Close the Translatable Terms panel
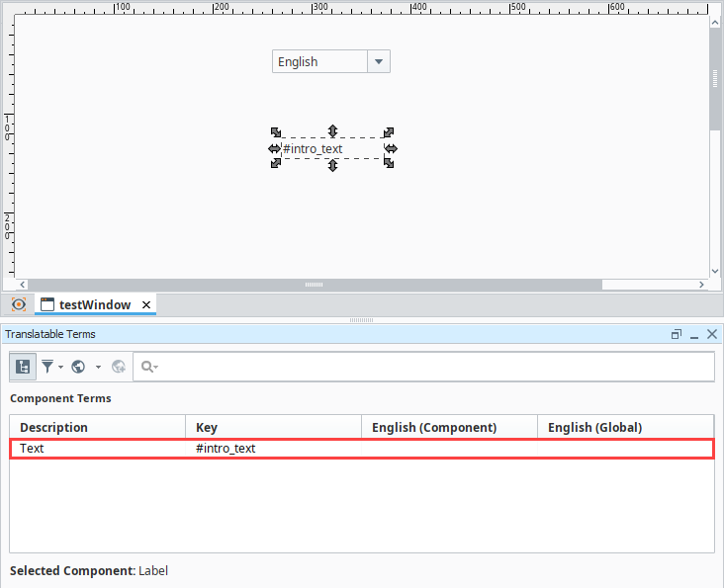This screenshot has width=724, height=588. (x=712, y=335)
